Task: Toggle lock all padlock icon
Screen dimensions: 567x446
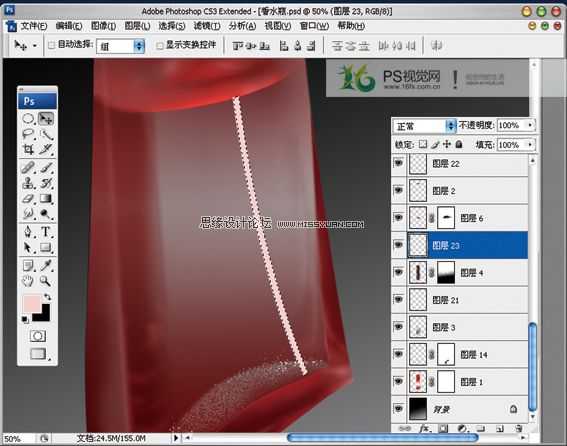Action: (459, 144)
